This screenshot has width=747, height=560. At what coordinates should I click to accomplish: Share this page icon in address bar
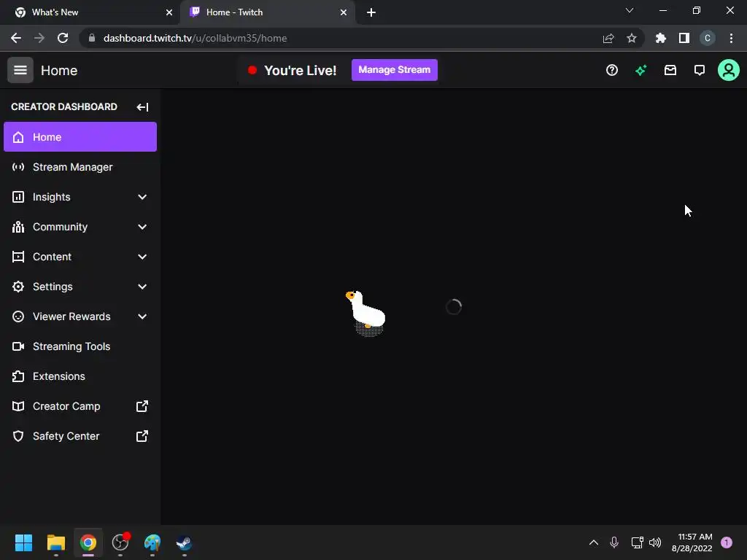[x=608, y=38]
